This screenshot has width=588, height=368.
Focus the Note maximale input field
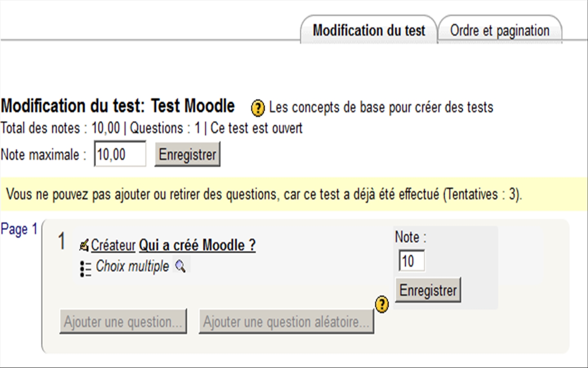coord(120,154)
